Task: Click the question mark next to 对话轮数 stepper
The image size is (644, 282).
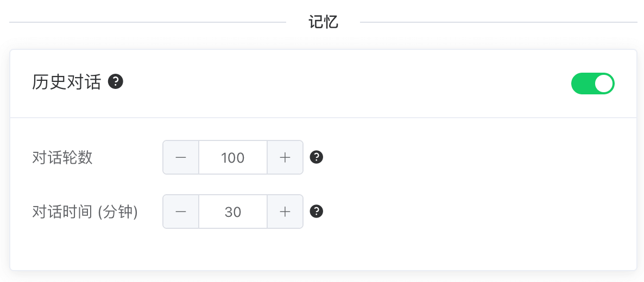Action: click(317, 157)
